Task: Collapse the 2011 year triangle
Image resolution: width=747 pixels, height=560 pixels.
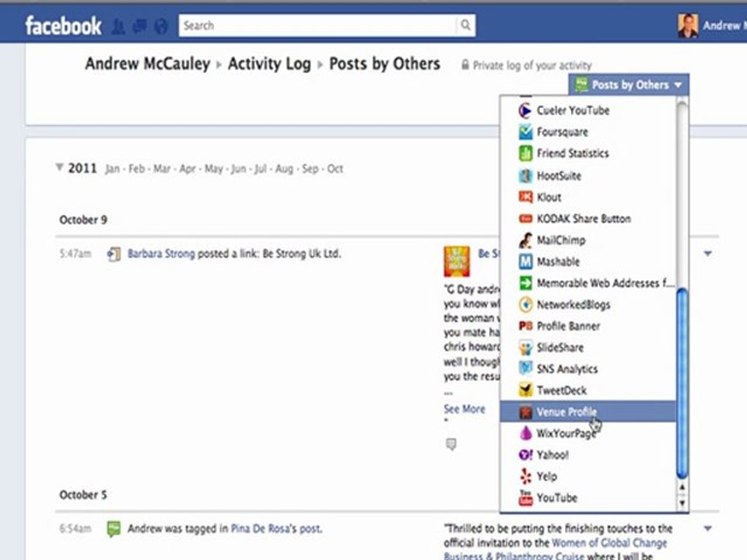Action: point(60,167)
